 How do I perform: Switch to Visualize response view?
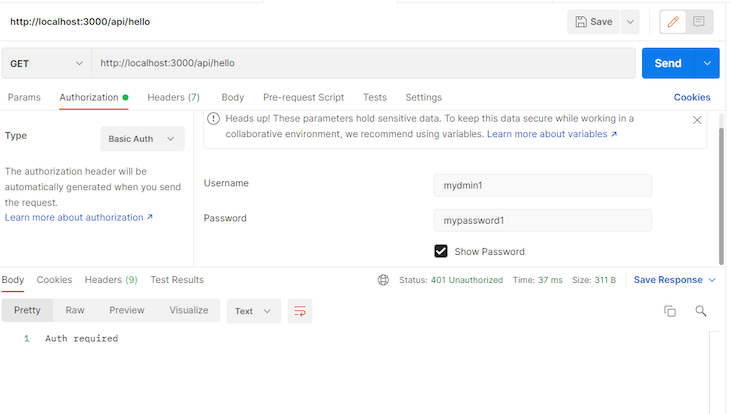click(x=188, y=310)
